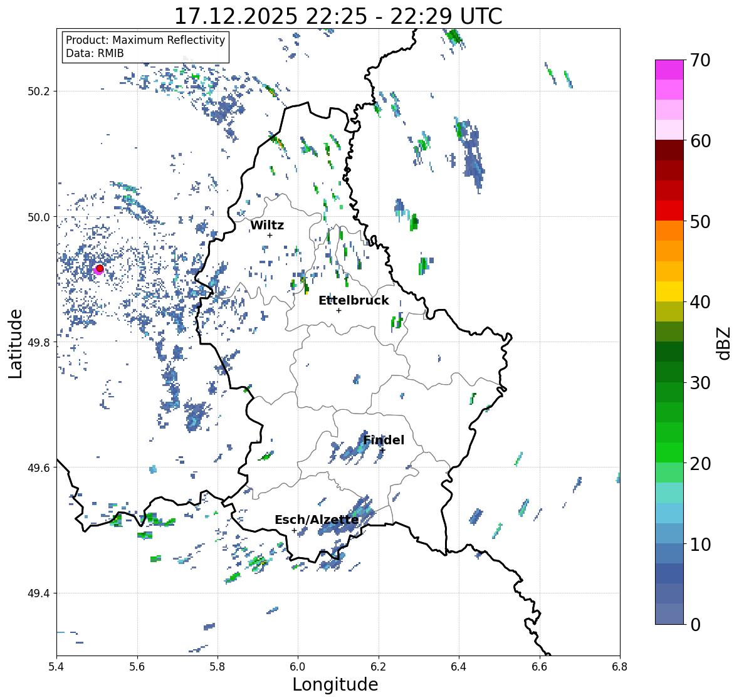
Task: Pick the orange colorbar segment just below 50 dBZ
Action: coord(669,231)
